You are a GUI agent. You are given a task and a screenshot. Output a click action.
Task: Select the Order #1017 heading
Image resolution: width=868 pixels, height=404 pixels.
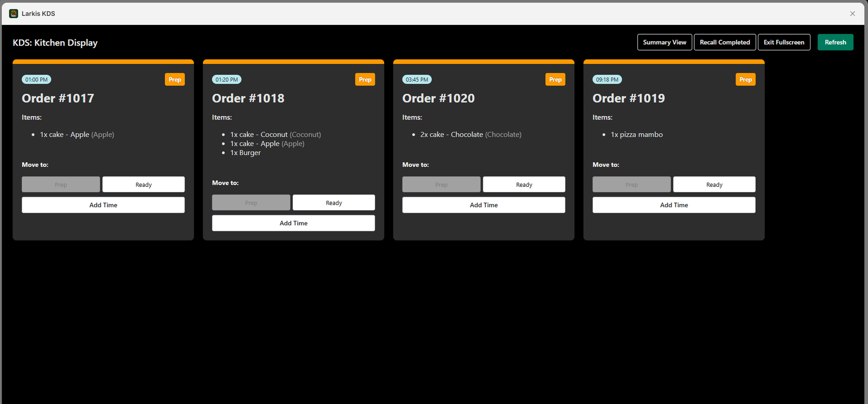[x=58, y=98]
